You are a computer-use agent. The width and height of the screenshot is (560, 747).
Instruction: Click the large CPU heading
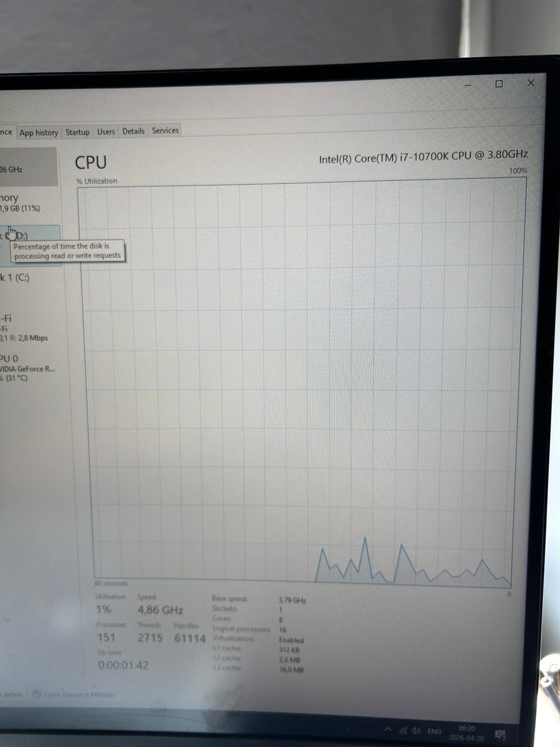click(90, 162)
